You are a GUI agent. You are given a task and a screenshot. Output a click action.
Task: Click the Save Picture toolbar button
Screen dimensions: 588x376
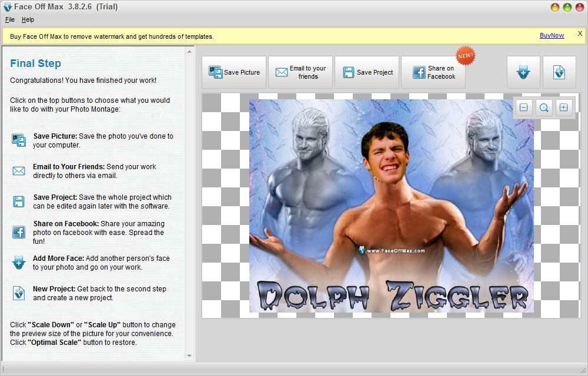(x=234, y=72)
